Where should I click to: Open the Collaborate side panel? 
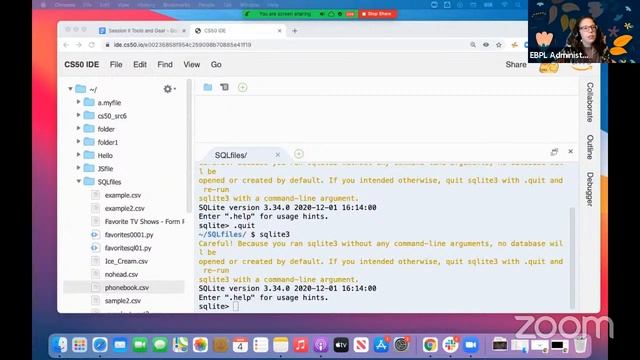click(x=590, y=102)
